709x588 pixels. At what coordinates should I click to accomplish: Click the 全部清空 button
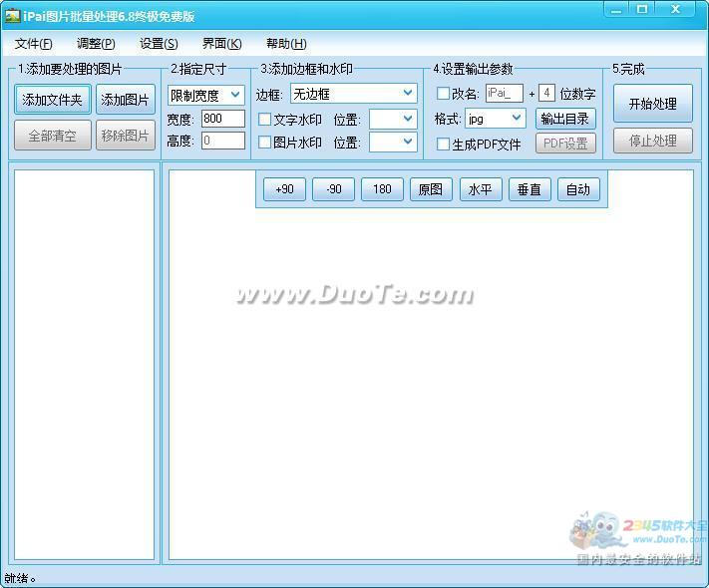pyautogui.click(x=53, y=136)
